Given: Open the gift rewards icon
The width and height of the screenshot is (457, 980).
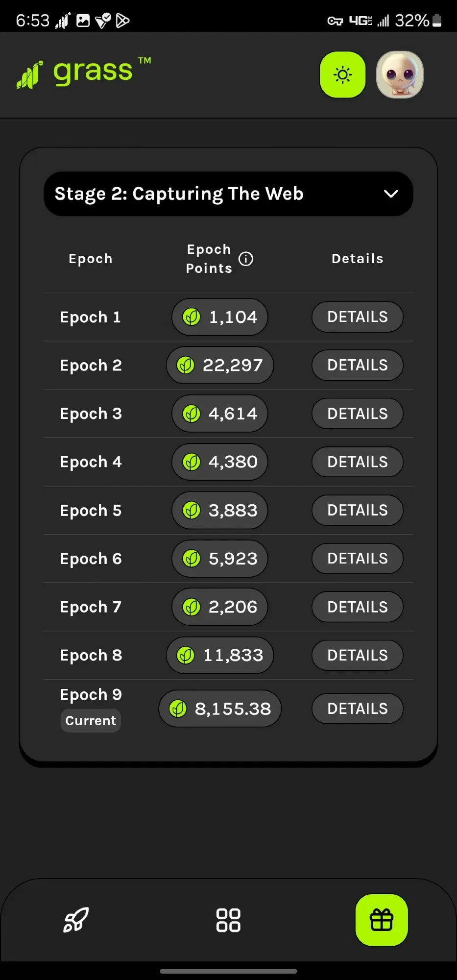Looking at the screenshot, I should pos(382,920).
